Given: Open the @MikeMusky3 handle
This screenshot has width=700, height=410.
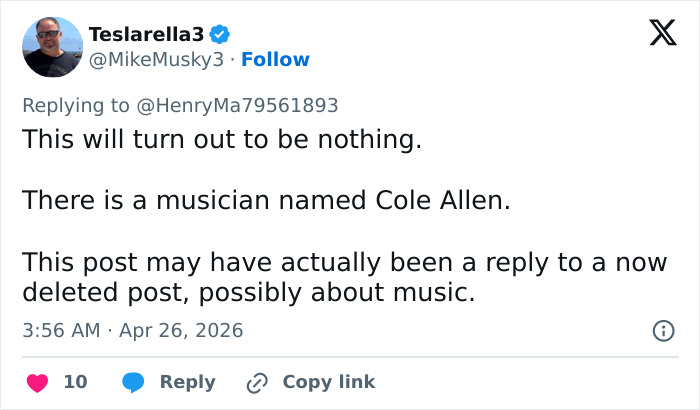Looking at the screenshot, I should (x=156, y=60).
